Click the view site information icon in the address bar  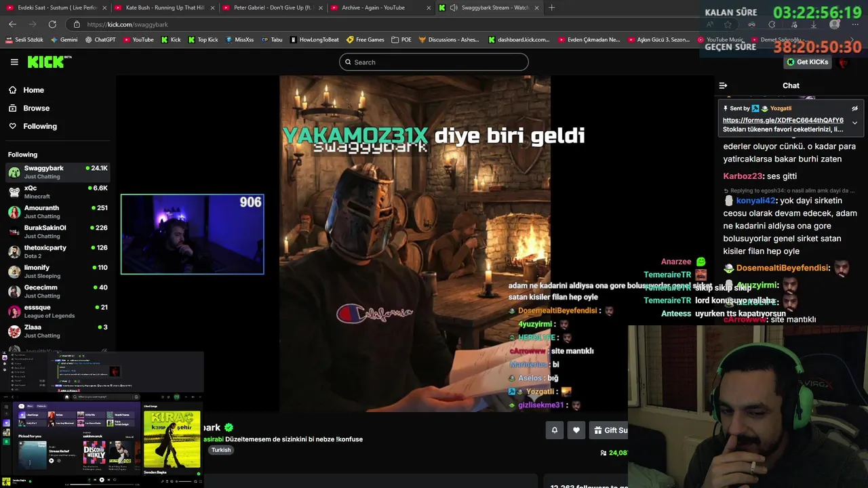[77, 24]
